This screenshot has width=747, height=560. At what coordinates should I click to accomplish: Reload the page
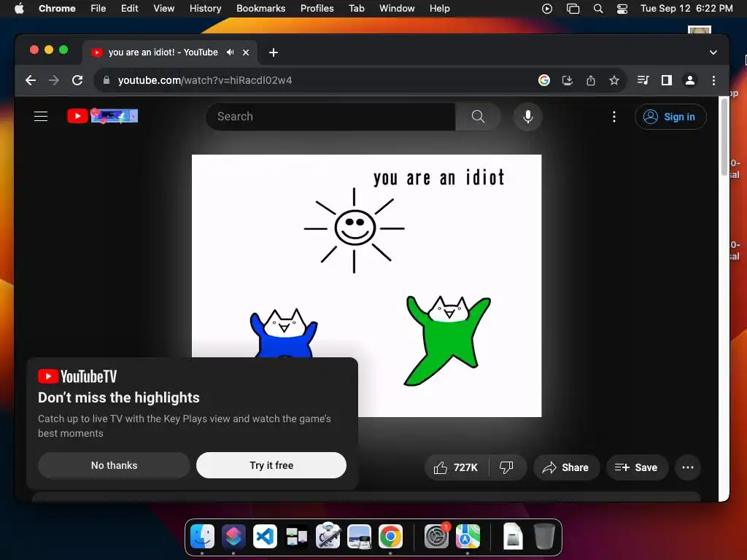pyautogui.click(x=77, y=80)
